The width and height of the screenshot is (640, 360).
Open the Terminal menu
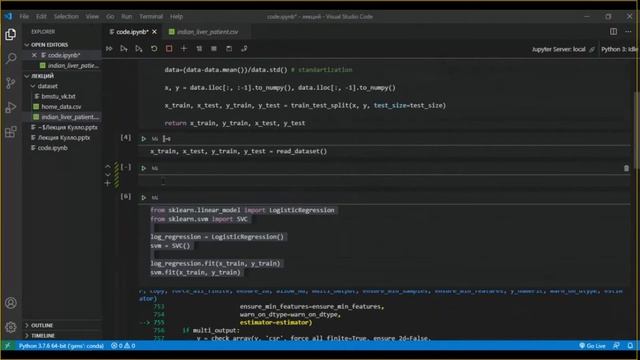tap(151, 16)
